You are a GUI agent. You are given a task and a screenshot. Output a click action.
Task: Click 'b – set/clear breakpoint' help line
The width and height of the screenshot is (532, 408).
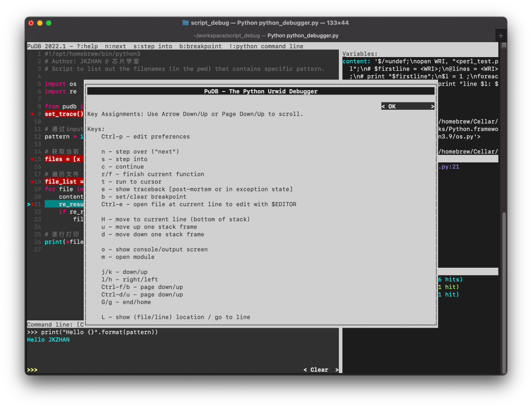(144, 197)
